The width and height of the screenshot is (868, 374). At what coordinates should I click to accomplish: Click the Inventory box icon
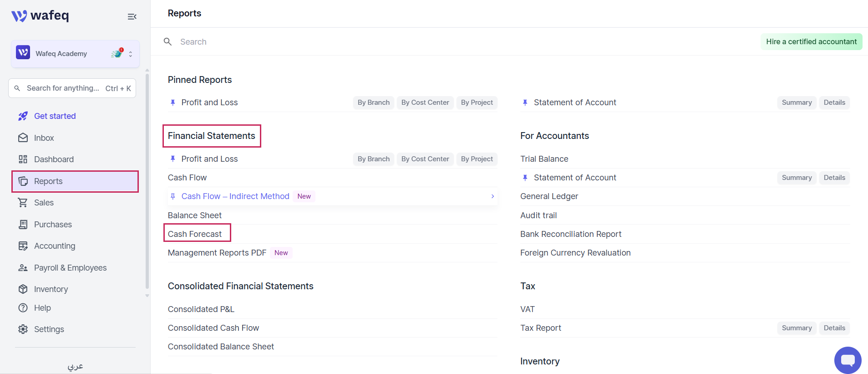(x=23, y=289)
